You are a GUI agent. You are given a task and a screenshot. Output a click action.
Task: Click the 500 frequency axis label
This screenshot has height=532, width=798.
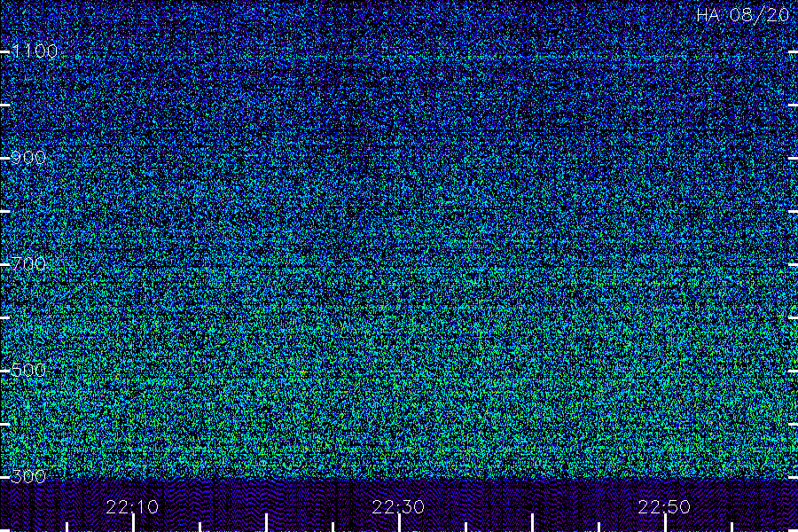pyautogui.click(x=28, y=370)
